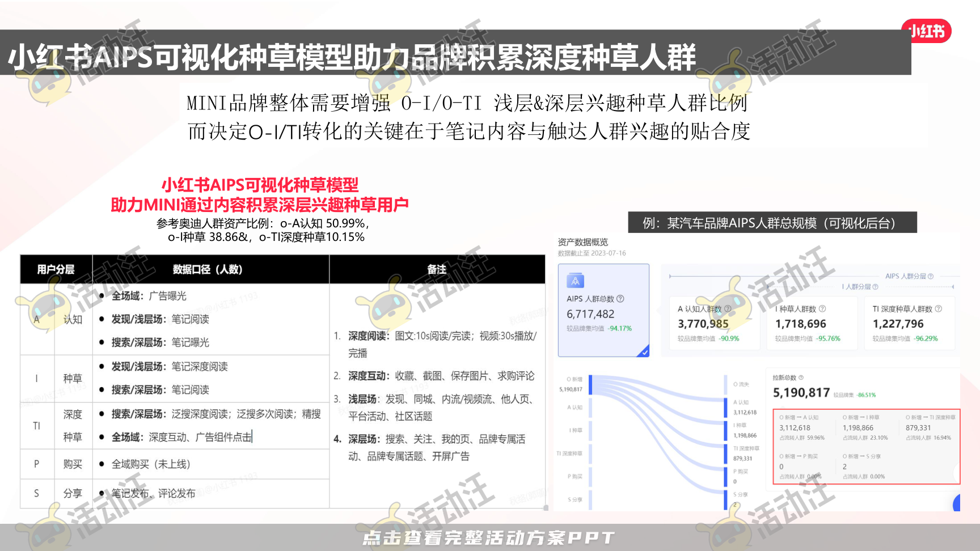Click the 资产数据概览 heading

(x=582, y=242)
